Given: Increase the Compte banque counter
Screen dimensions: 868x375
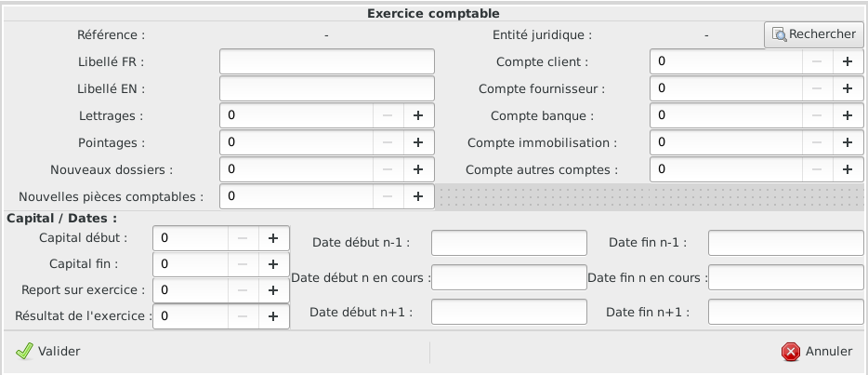Looking at the screenshot, I should pyautogui.click(x=848, y=115).
